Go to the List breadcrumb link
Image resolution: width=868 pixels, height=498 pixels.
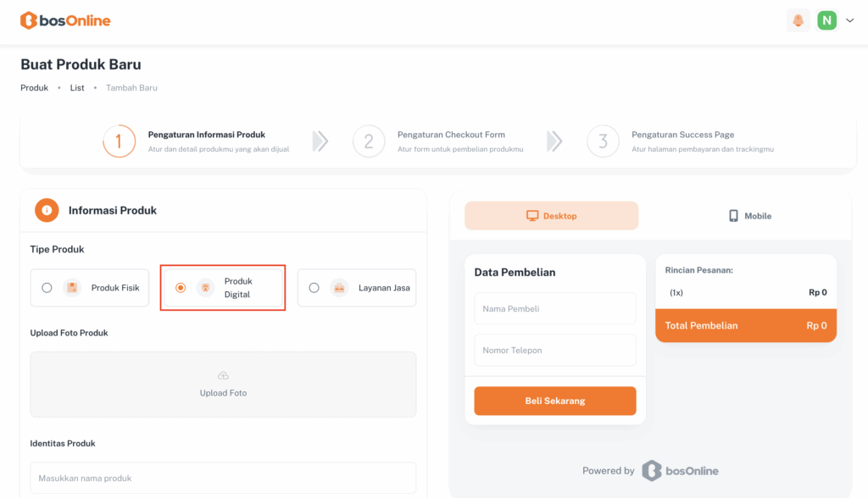point(77,87)
